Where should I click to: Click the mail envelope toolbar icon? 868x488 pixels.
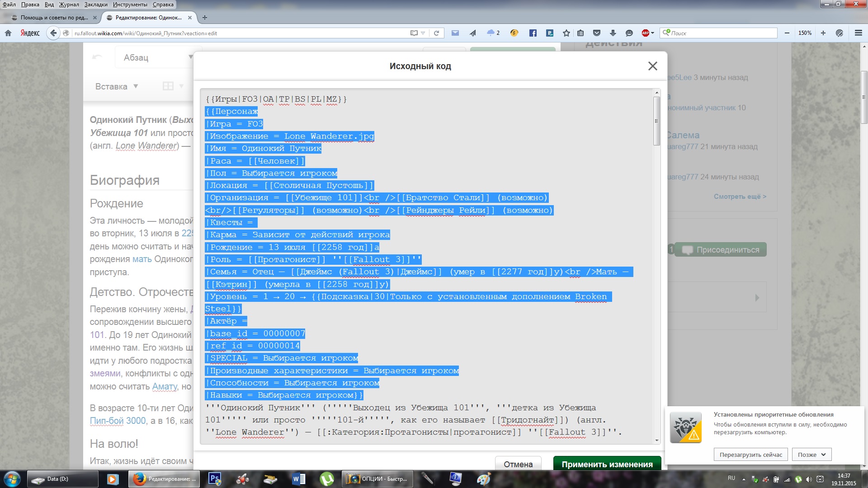[455, 33]
